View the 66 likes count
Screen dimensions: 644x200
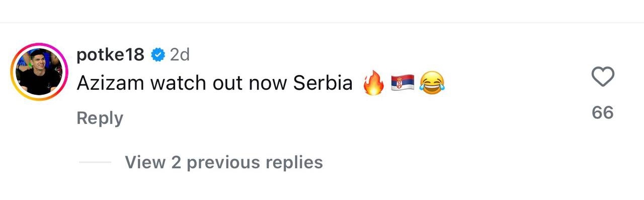[x=602, y=112]
